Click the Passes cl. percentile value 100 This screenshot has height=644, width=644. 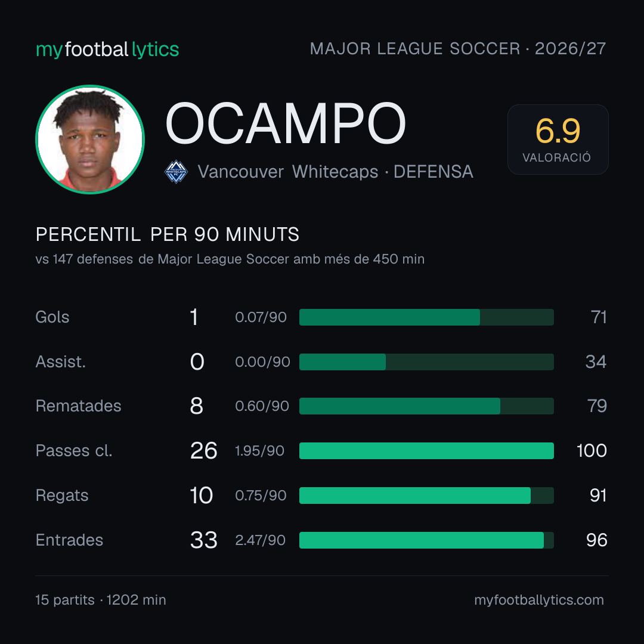(x=592, y=451)
